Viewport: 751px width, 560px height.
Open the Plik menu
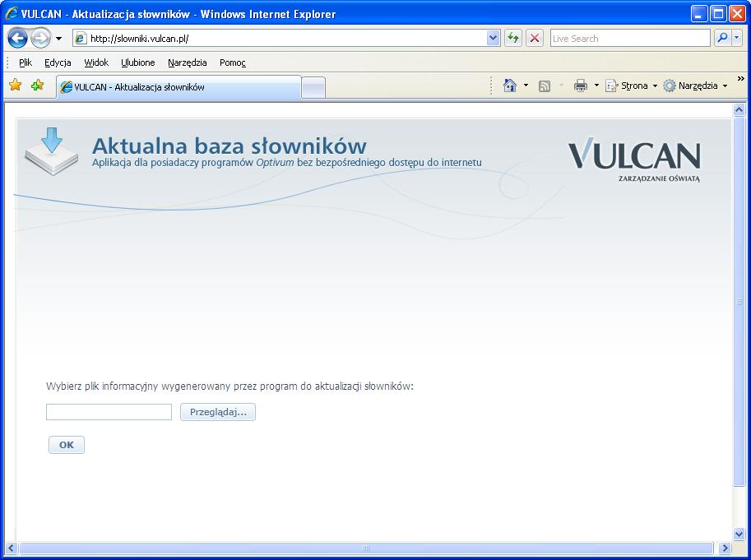click(25, 62)
